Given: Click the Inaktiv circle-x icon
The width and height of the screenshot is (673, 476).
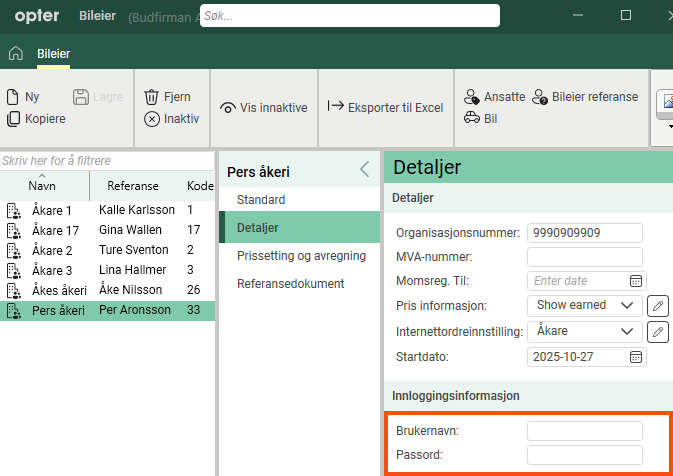Looking at the screenshot, I should click(152, 119).
